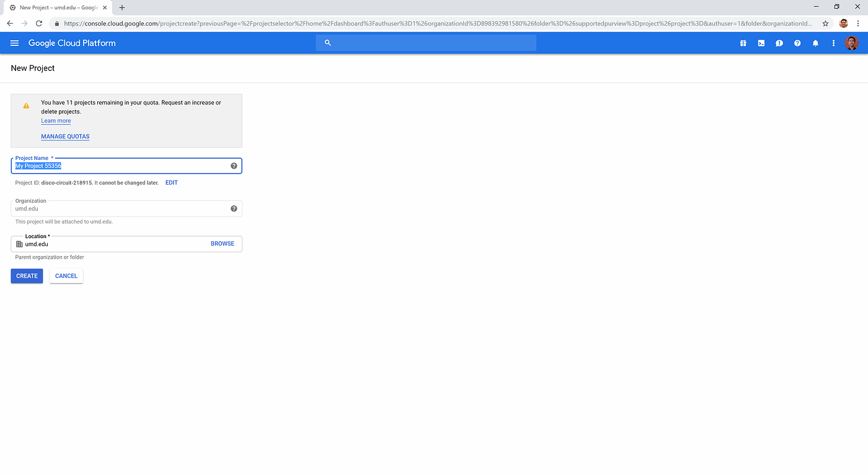Show help for the Project Name field
Image resolution: width=868 pixels, height=475 pixels.
click(x=234, y=166)
